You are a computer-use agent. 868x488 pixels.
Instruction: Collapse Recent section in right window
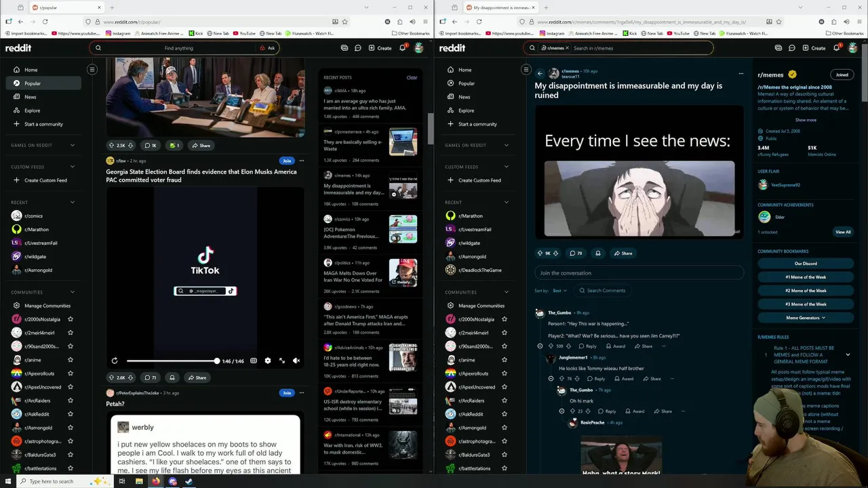[x=507, y=202]
